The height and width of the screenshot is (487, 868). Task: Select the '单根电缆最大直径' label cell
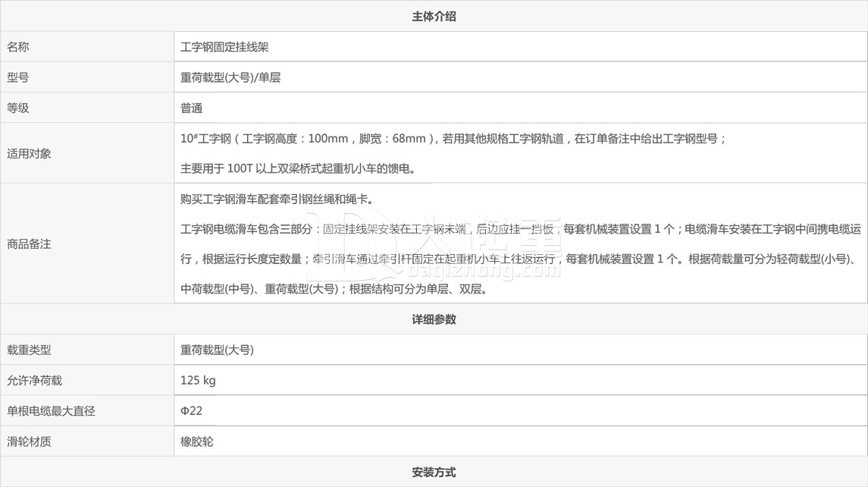[87, 410]
